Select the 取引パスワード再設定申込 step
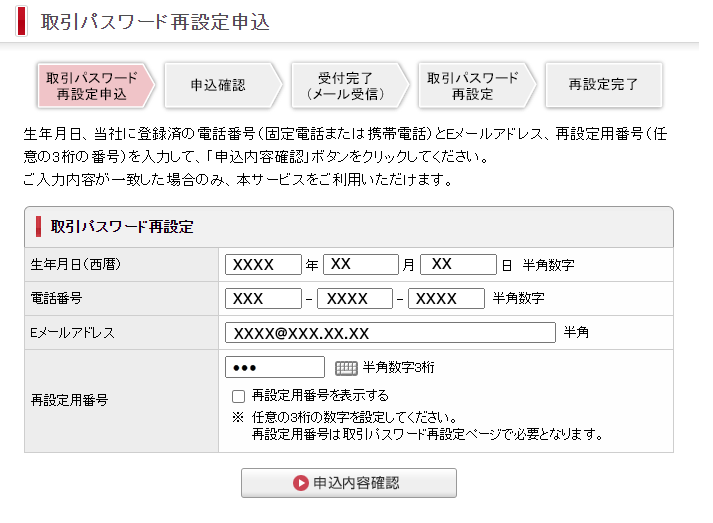The width and height of the screenshot is (713, 523). [92, 86]
